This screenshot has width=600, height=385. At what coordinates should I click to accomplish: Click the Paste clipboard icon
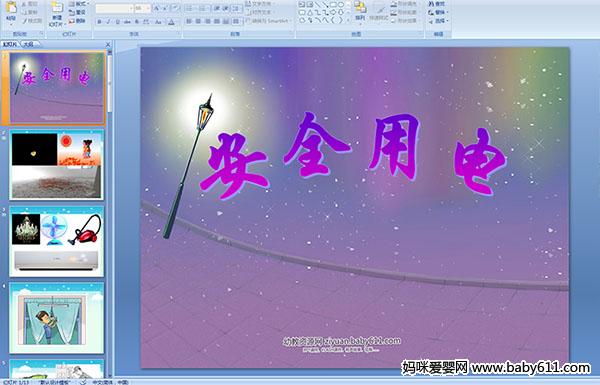(11, 11)
